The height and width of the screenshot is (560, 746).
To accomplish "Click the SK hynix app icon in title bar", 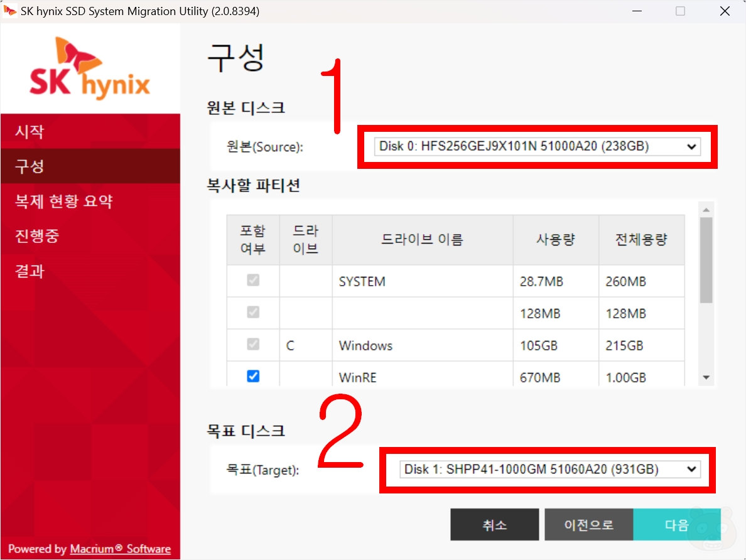I will 9,11.
